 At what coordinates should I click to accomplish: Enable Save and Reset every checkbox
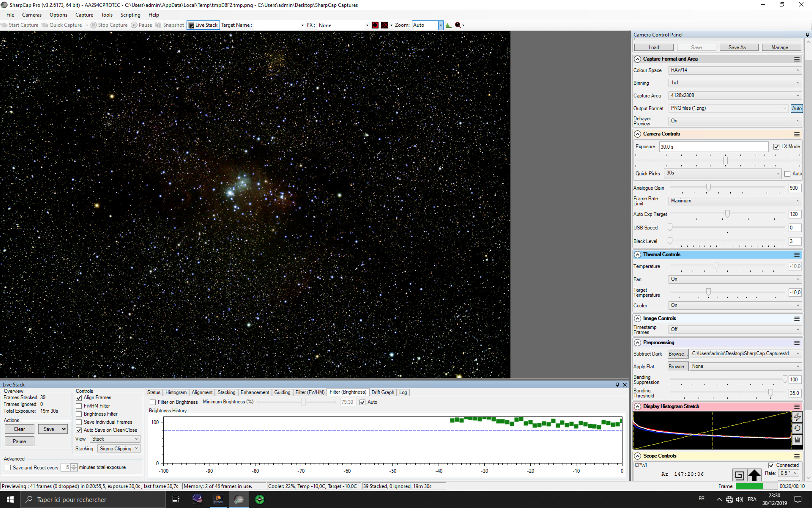[x=8, y=468]
